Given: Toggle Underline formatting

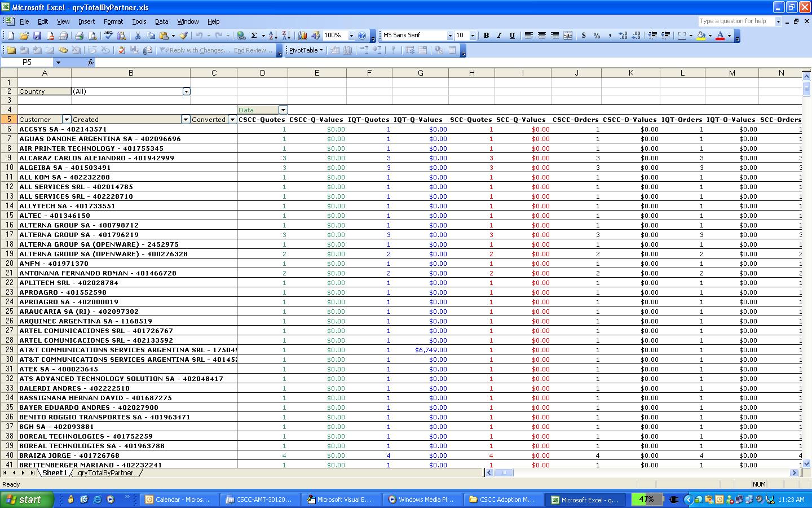Looking at the screenshot, I should click(512, 36).
